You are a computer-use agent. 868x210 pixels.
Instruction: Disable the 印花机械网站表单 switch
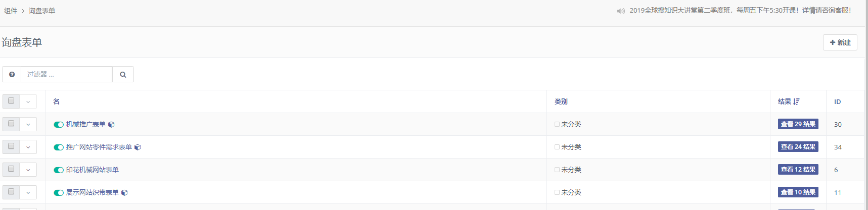(59, 170)
